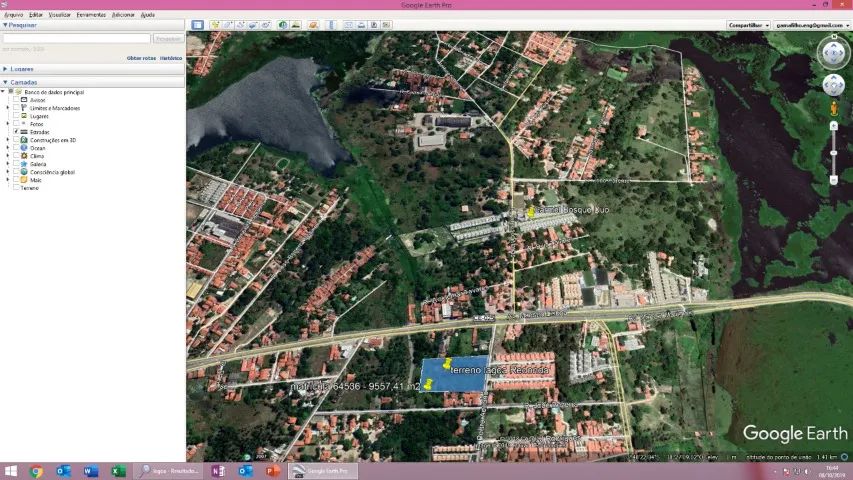Open the Editar menu
853x480 pixels.
click(x=36, y=15)
